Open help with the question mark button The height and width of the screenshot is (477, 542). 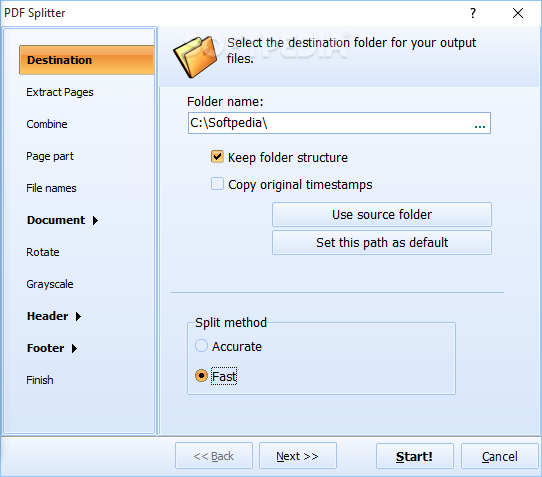pos(473,13)
